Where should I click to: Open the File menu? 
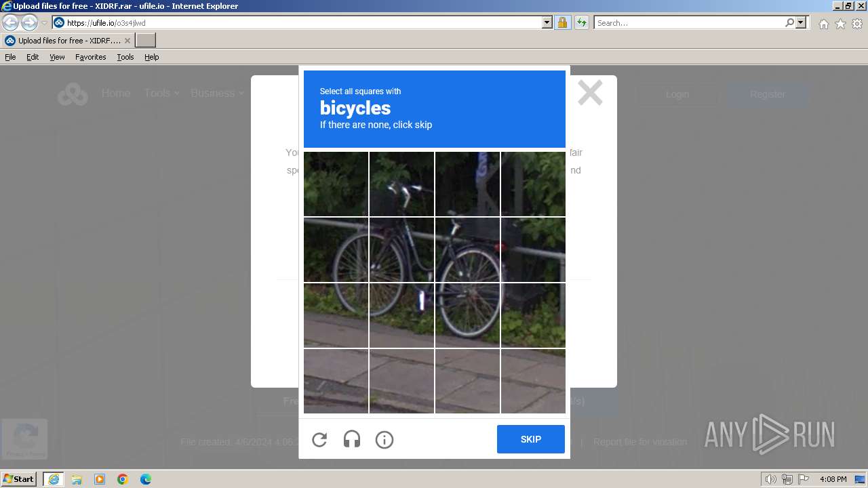tap(10, 57)
